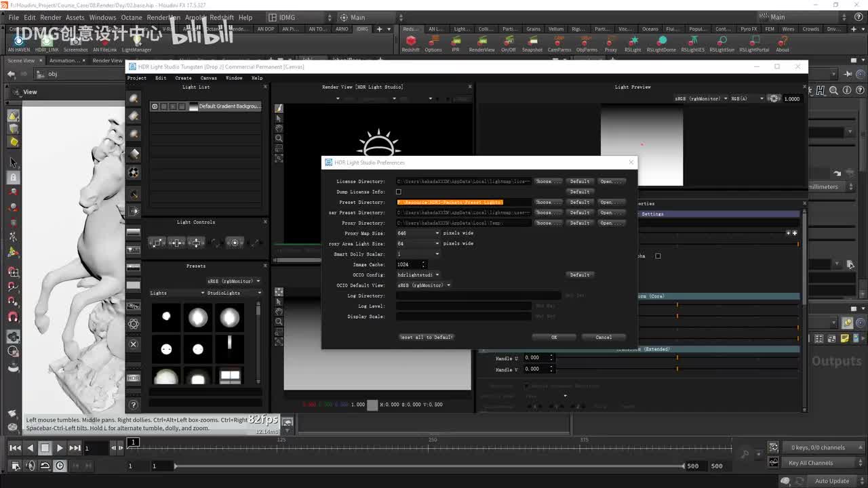Toggle the Real Time Toggle clock button
This screenshot has width=868, height=488.
[x=60, y=466]
